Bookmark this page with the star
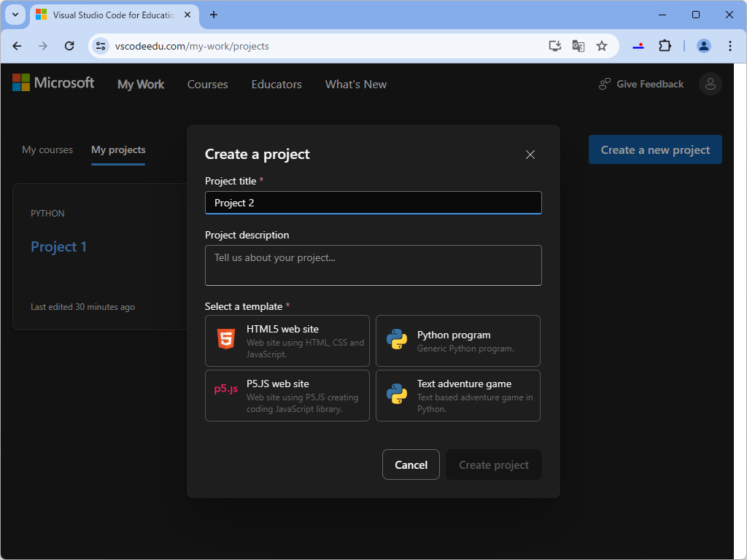This screenshot has width=747, height=560. [602, 46]
